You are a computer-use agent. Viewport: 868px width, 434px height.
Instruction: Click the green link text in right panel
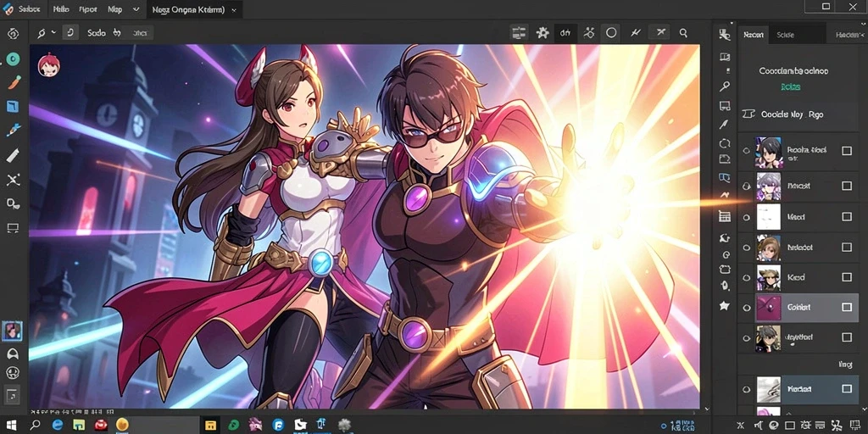791,86
